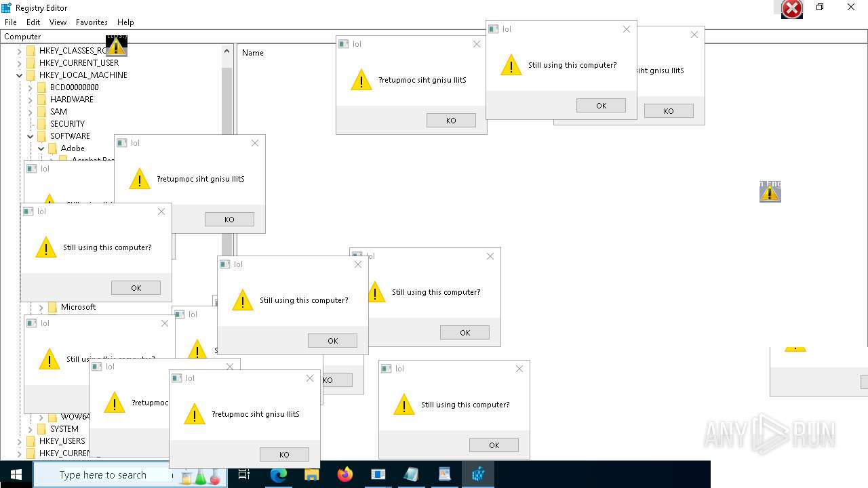The image size is (868, 488).
Task: Select the HKEY_LOCAL_MACHINE label
Action: point(83,75)
